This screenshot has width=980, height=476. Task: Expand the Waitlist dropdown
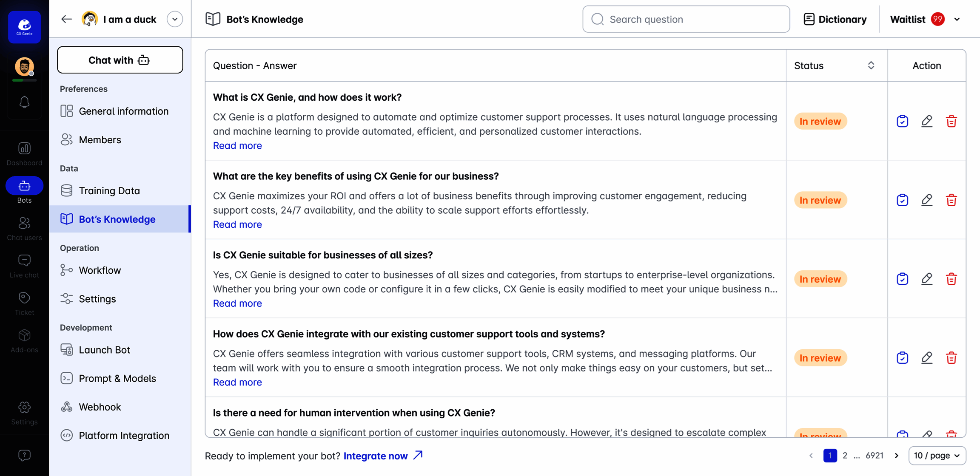[x=957, y=19]
